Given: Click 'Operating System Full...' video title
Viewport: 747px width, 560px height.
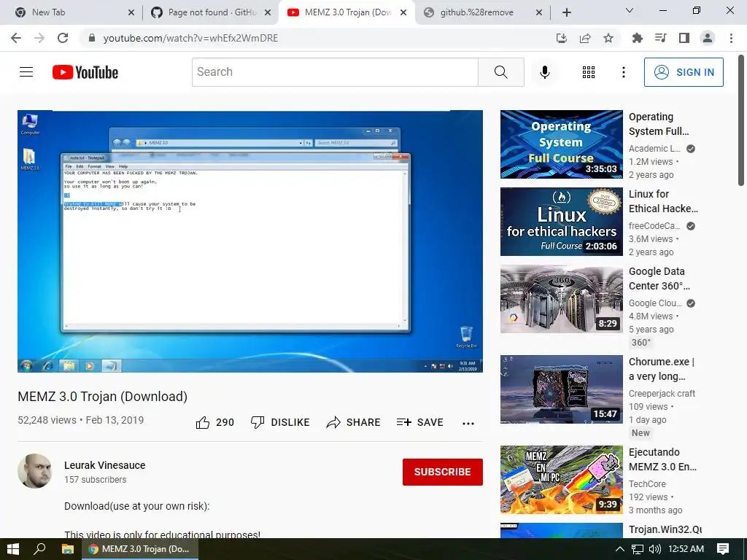Looking at the screenshot, I should pos(659,124).
